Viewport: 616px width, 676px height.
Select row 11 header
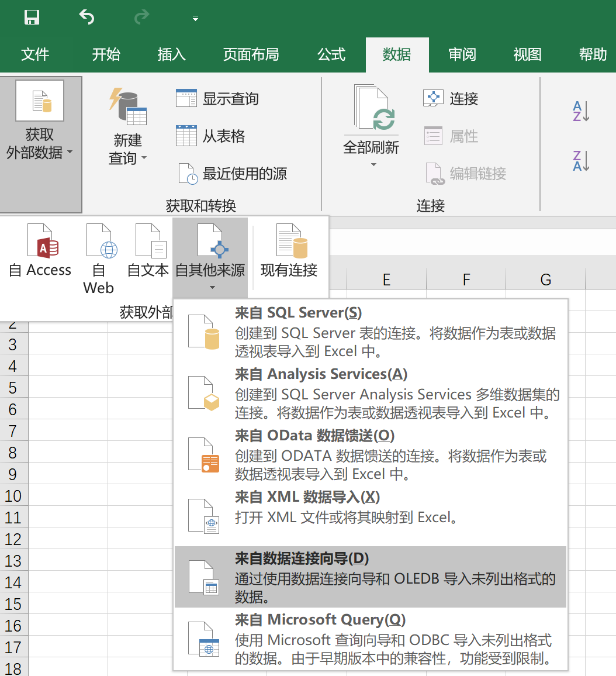[13, 518]
